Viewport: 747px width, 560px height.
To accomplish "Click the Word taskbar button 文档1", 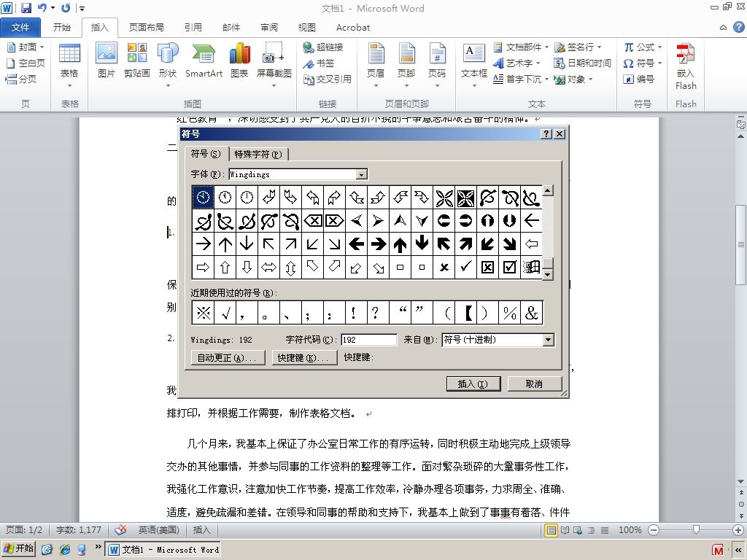I will click(163, 550).
